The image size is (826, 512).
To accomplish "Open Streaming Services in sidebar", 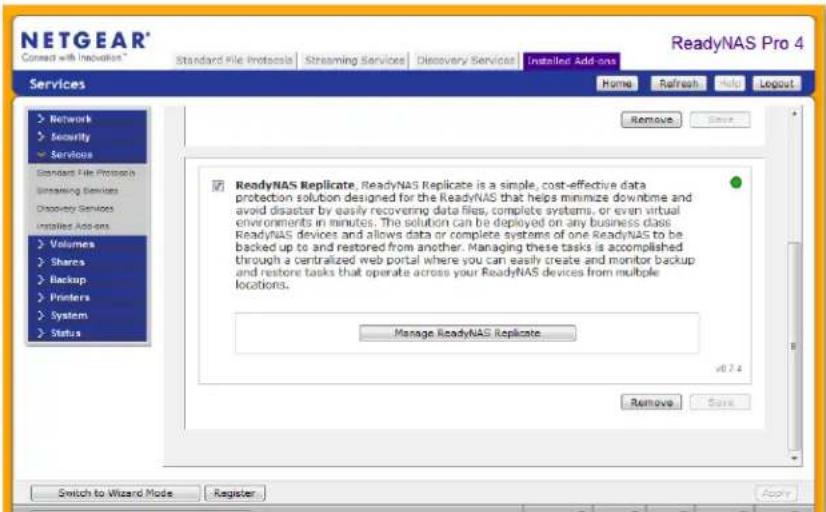I will tap(77, 191).
